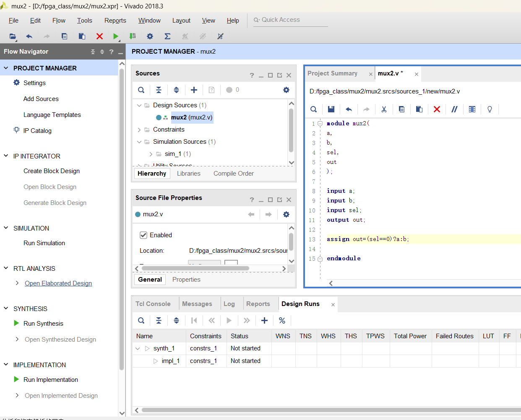Switch to Compile Order tab
Viewport: 521px width, 420px height.
point(234,174)
